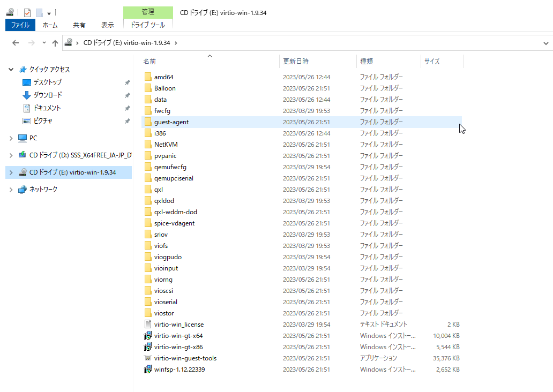This screenshot has height=392, width=553.
Task: Expand the CD ドライブ (E:) tree node
Action: (11, 172)
